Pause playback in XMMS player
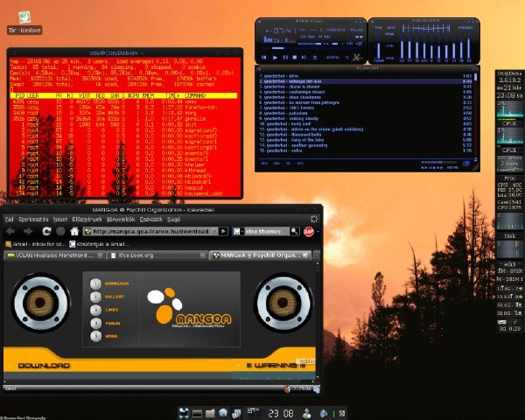525x420 pixels. [x=285, y=57]
